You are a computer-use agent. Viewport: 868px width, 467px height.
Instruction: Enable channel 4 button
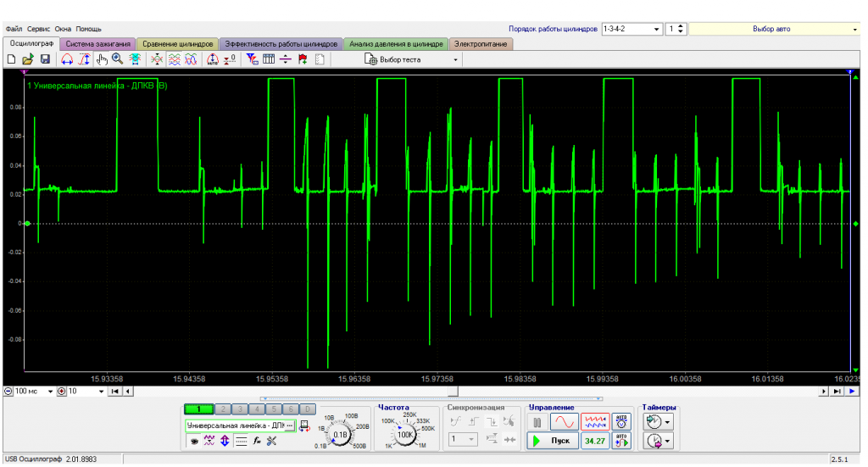[x=257, y=409]
